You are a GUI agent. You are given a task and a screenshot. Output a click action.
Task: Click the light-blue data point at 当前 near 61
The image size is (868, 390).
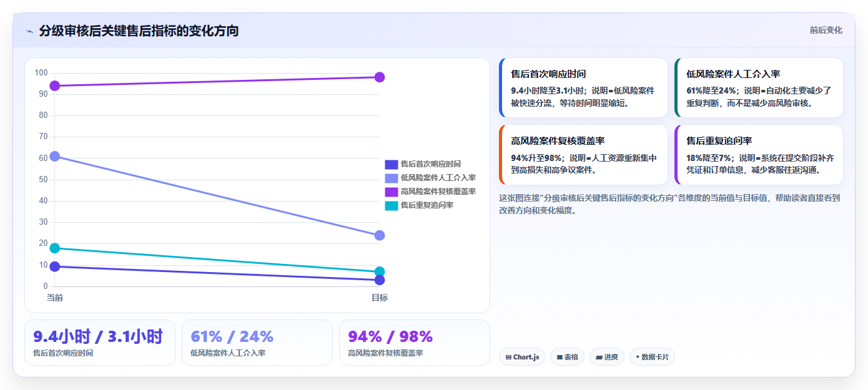point(55,156)
